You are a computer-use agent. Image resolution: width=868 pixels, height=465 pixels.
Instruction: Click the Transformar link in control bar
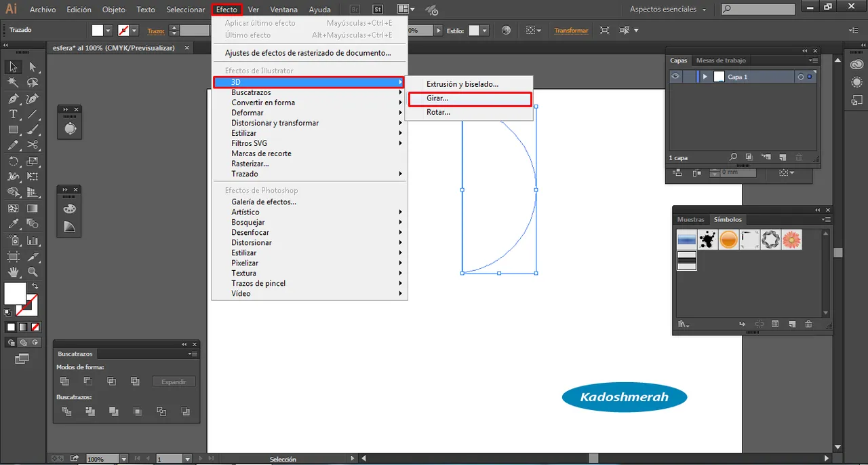(x=571, y=31)
